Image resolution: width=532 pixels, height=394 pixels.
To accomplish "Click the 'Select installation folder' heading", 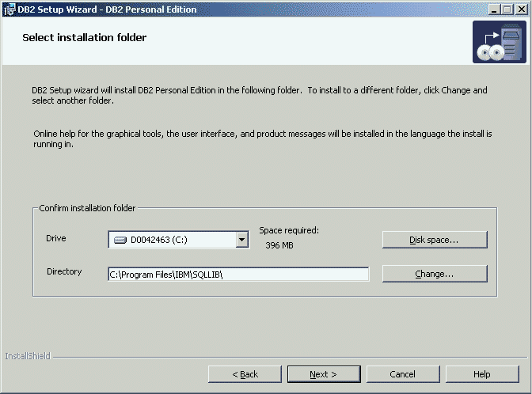I will click(84, 37).
